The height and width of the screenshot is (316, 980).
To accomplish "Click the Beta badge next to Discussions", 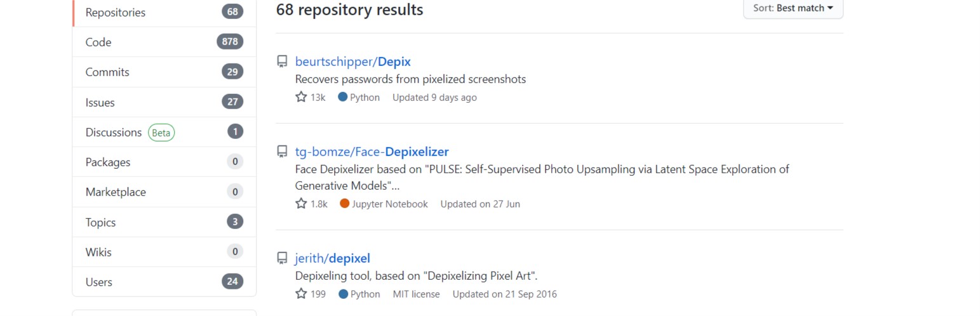I will 161,133.
